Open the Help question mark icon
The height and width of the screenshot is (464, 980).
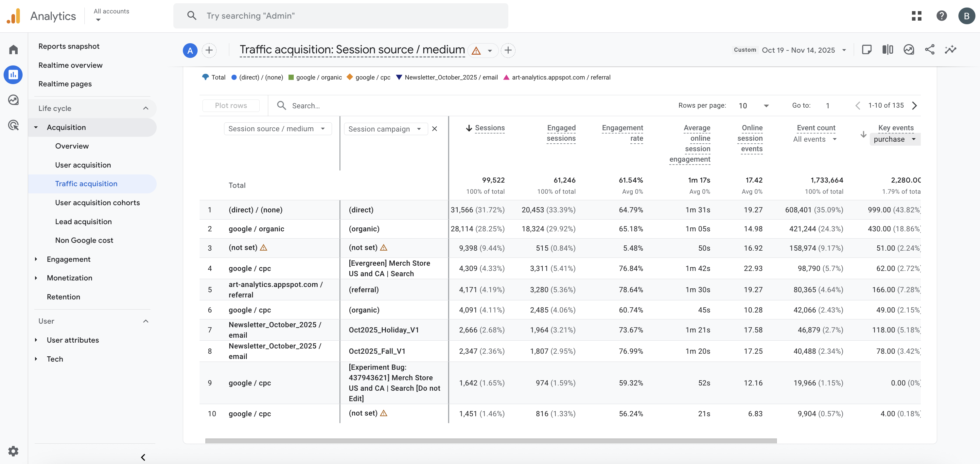coord(941,16)
